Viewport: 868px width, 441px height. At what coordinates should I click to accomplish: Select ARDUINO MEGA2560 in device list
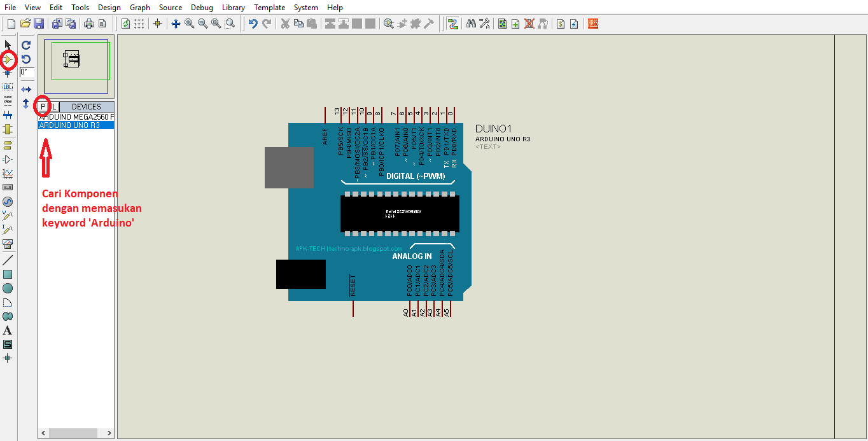click(76, 117)
